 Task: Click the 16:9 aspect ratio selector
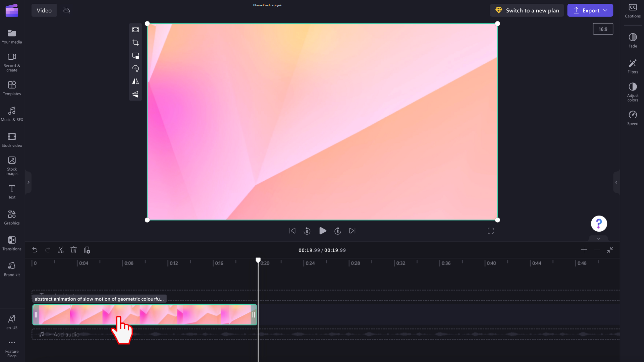click(603, 29)
